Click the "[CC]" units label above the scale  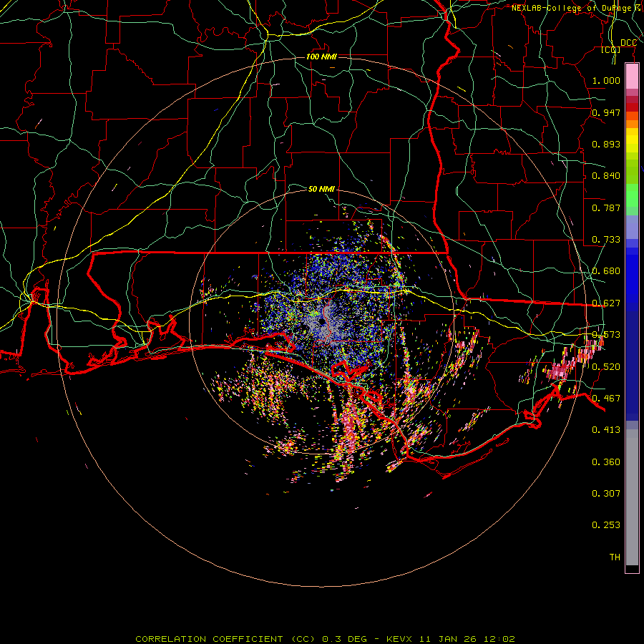point(611,50)
